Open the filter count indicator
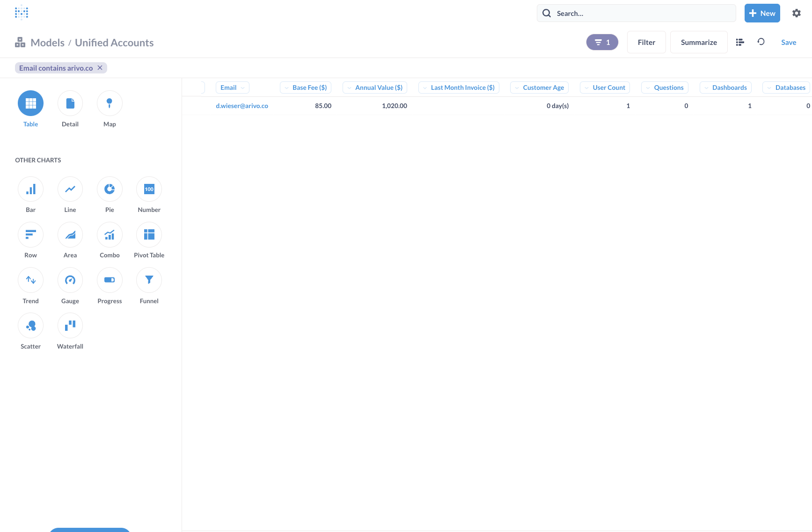Viewport: 812px width, 532px height. coord(602,42)
